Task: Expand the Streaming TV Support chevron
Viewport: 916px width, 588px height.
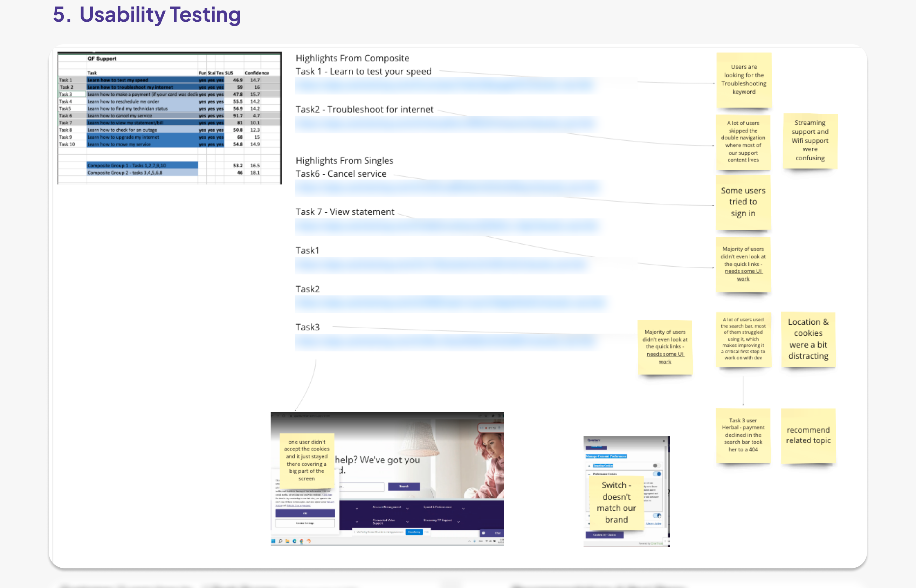Action: point(459,521)
